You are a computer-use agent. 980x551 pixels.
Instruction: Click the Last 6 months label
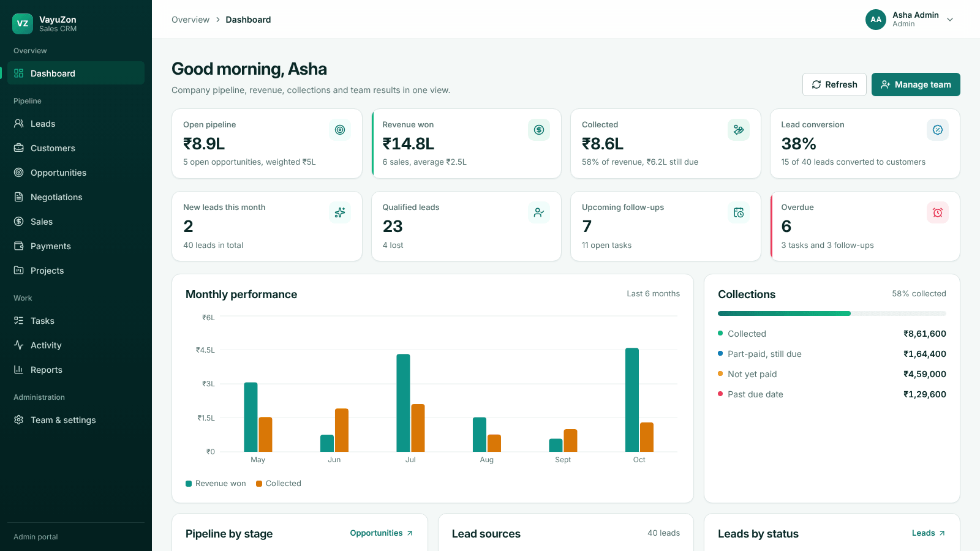(653, 294)
